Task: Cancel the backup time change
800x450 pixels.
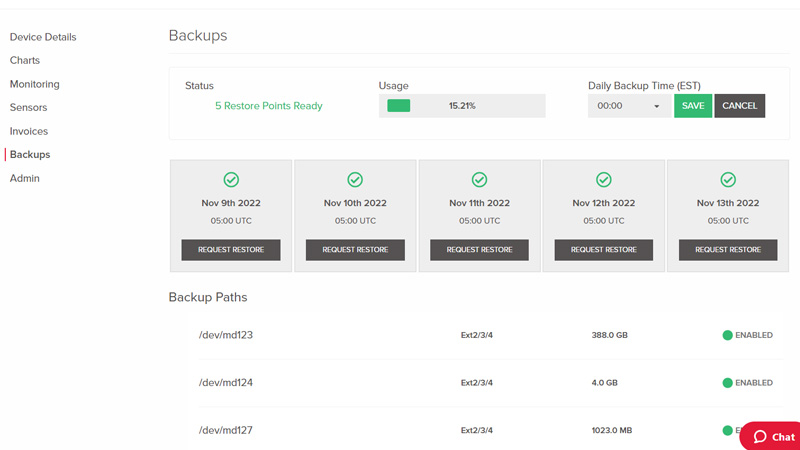Action: tap(739, 106)
